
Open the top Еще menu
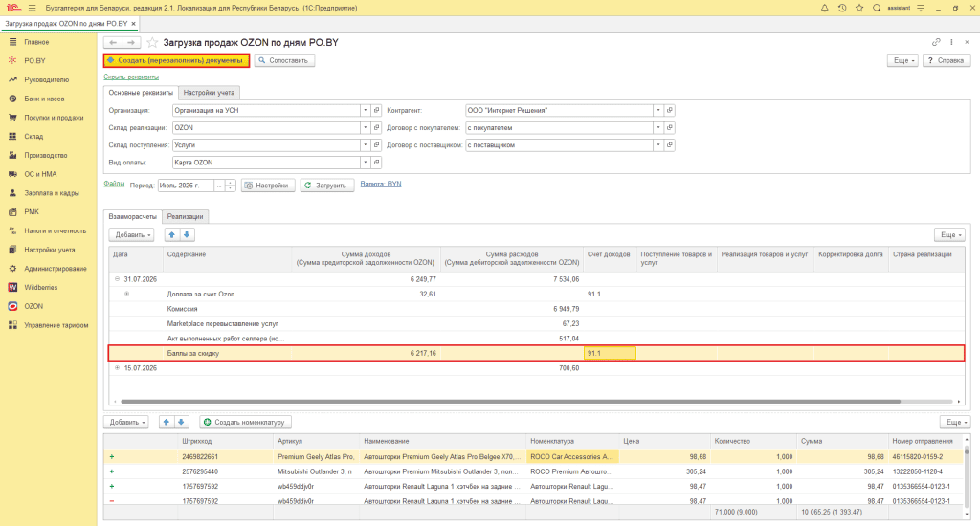[x=903, y=60]
